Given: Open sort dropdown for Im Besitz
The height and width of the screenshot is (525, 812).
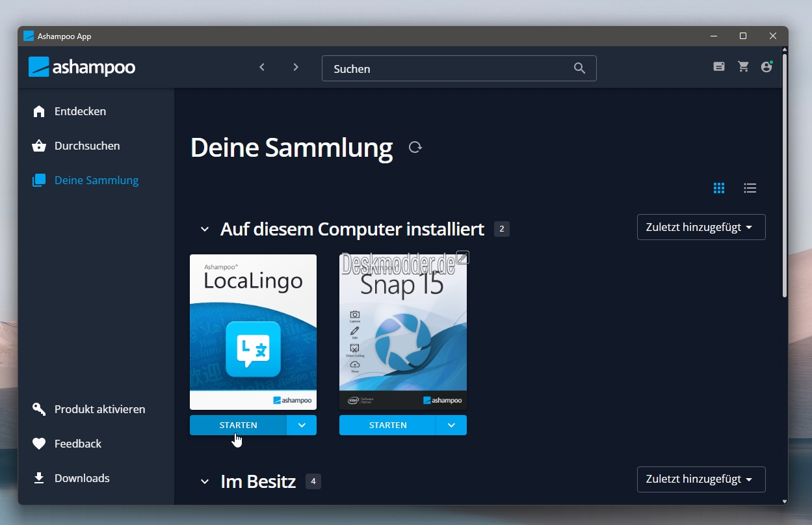Looking at the screenshot, I should (701, 479).
